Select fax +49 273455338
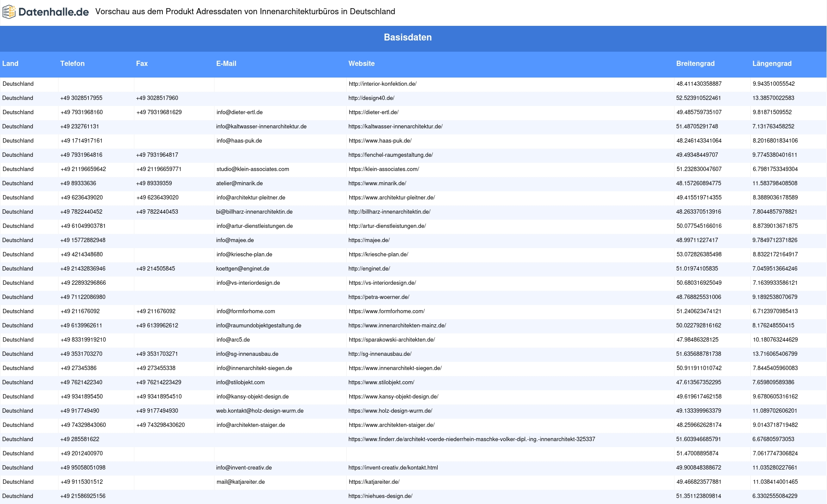827x504 pixels. pos(156,368)
